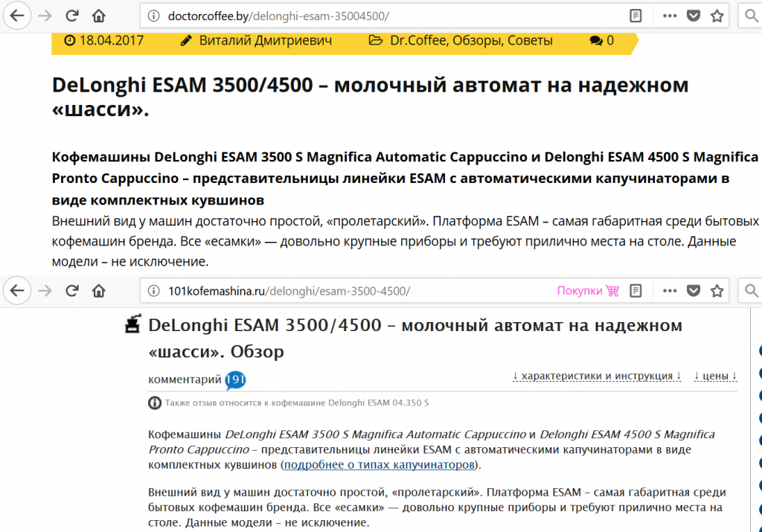762x532 pixels.
Task: Open page actions menu in 101kofemashina.ru window
Action: click(670, 290)
